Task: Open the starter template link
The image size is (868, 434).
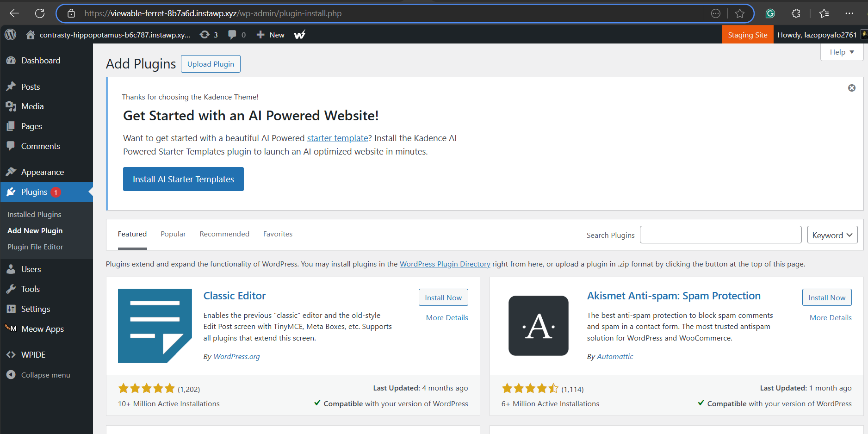Action: click(337, 138)
